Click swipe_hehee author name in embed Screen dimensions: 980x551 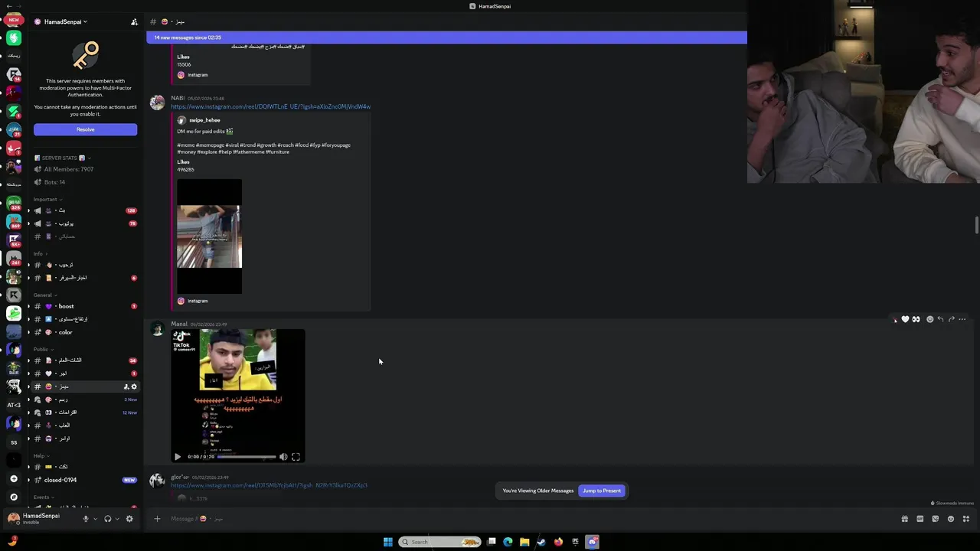(204, 120)
